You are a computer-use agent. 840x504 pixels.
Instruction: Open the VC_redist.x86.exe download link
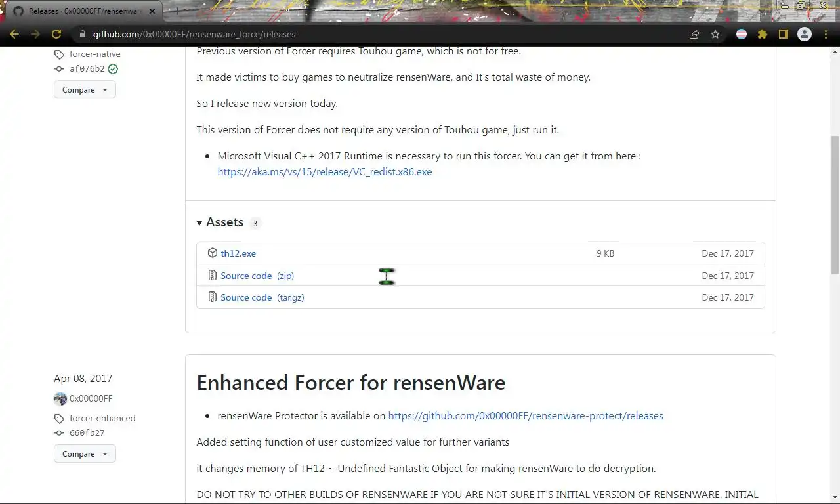pos(325,172)
